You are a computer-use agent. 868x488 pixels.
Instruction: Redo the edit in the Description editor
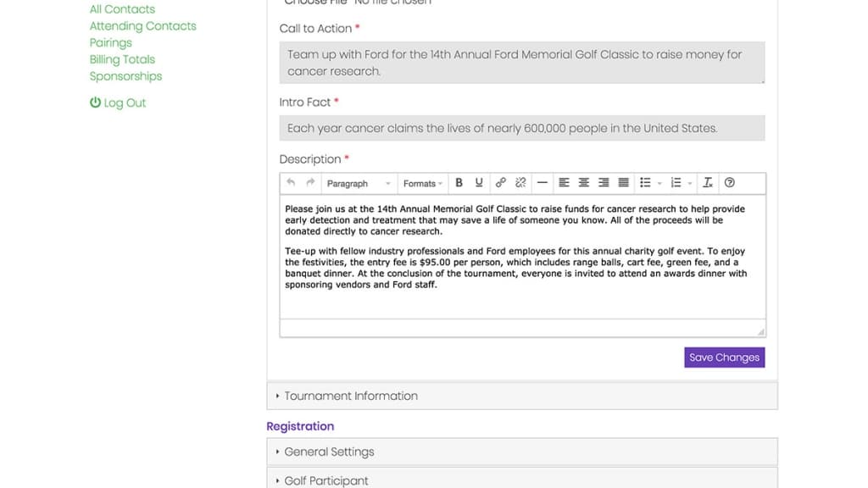pyautogui.click(x=310, y=183)
